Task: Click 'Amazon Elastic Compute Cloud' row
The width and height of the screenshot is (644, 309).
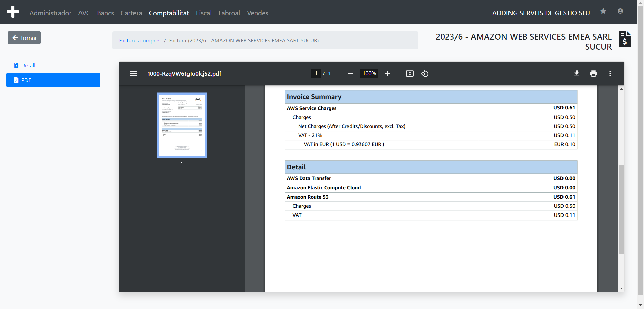Action: [x=431, y=188]
